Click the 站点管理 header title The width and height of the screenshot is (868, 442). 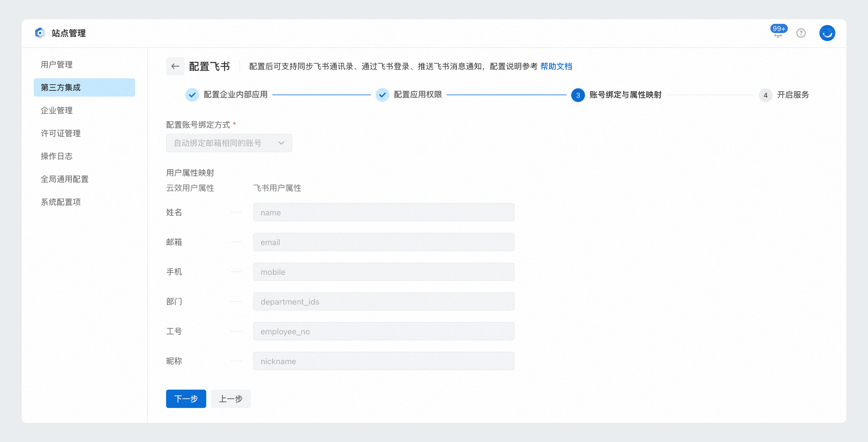click(x=69, y=33)
